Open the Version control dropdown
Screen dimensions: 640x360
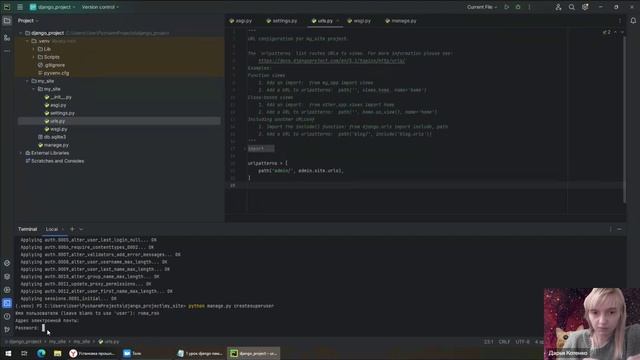click(x=100, y=7)
